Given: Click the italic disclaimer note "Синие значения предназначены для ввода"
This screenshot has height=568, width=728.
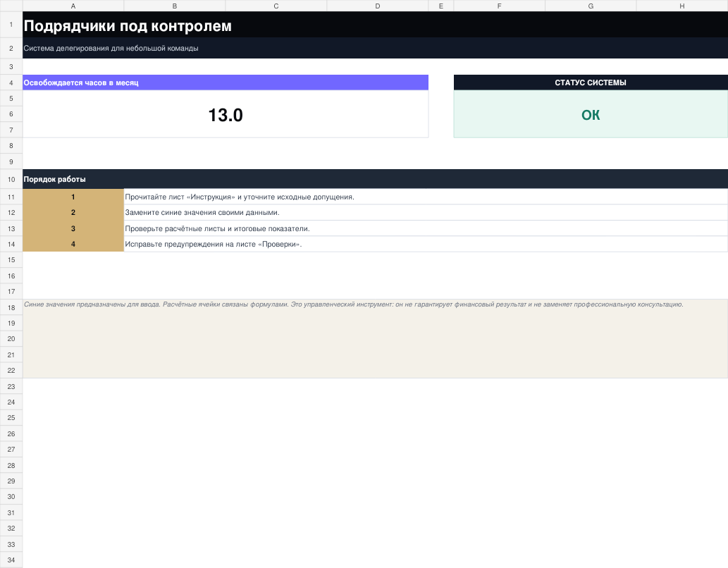Looking at the screenshot, I should (x=375, y=338).
